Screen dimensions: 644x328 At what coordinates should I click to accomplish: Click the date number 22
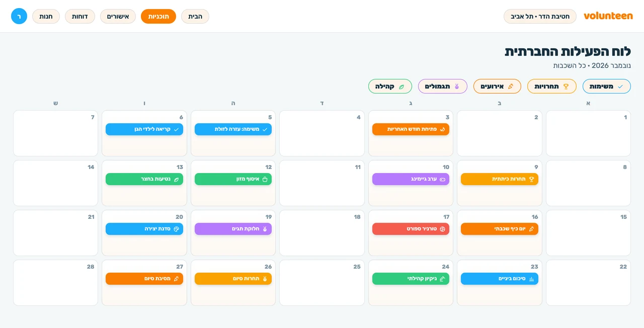click(623, 267)
